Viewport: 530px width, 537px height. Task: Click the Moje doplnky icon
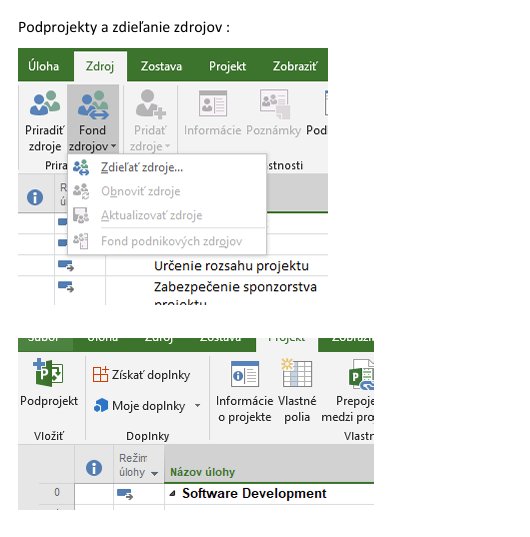pos(101,405)
